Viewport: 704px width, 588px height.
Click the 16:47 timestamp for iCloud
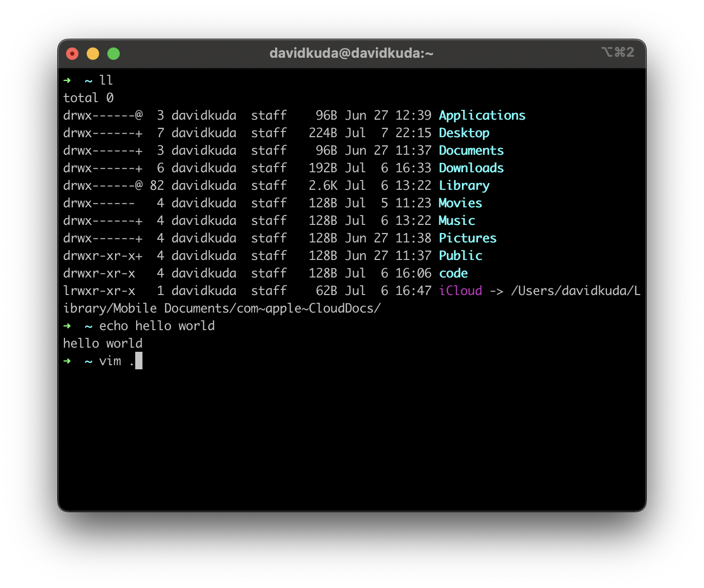[413, 291]
